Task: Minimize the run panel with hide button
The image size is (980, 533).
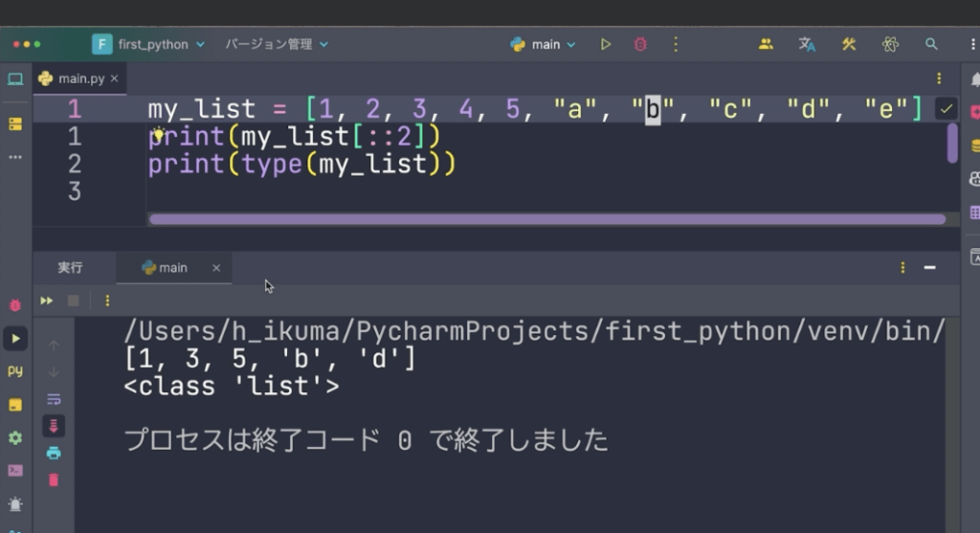Action: [x=929, y=268]
